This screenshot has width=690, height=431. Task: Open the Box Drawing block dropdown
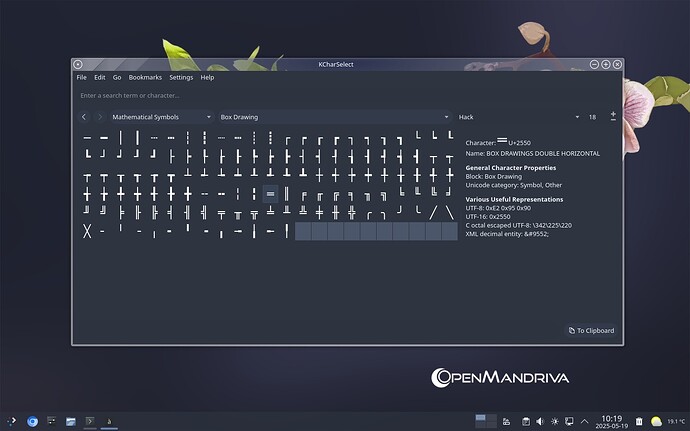tap(335, 117)
